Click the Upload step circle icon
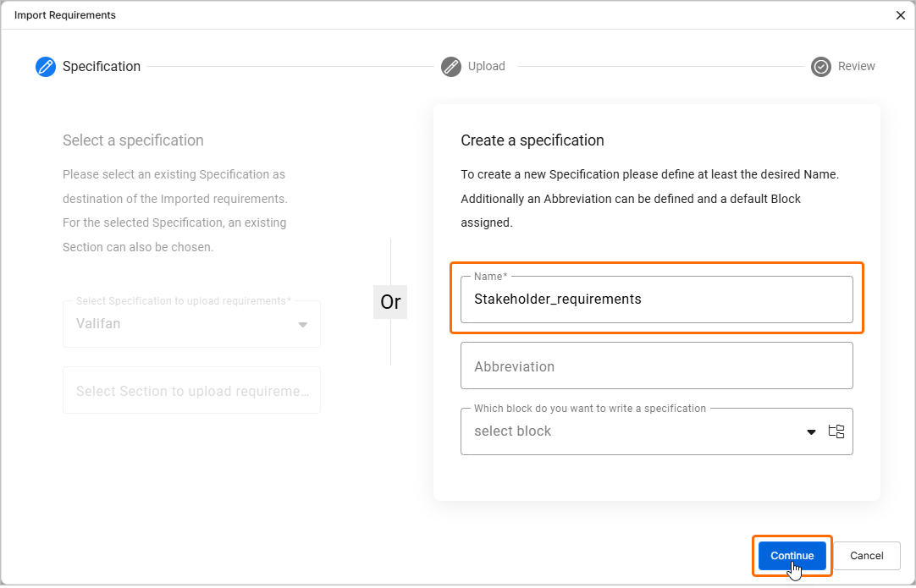This screenshot has width=916, height=588. 451,67
